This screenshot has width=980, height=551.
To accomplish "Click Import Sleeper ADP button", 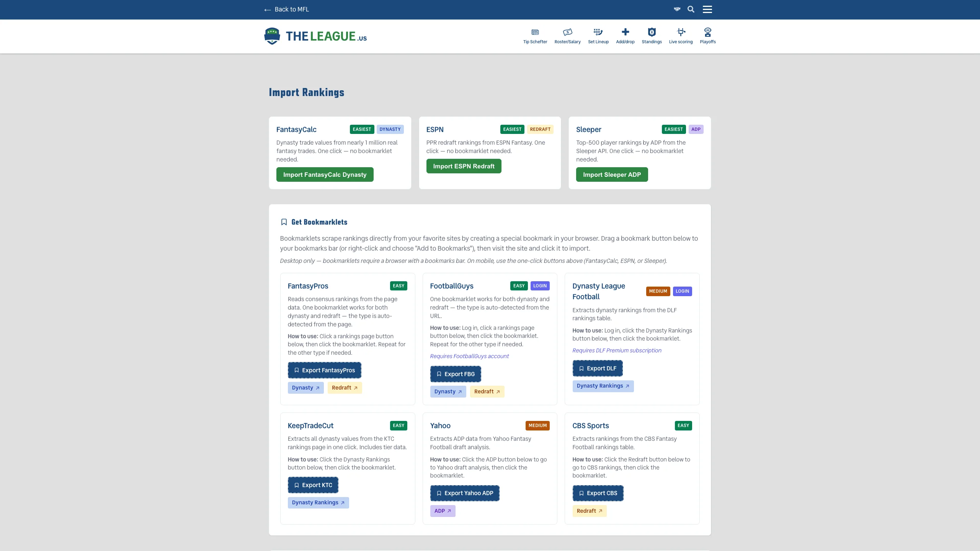I will click(x=612, y=174).
